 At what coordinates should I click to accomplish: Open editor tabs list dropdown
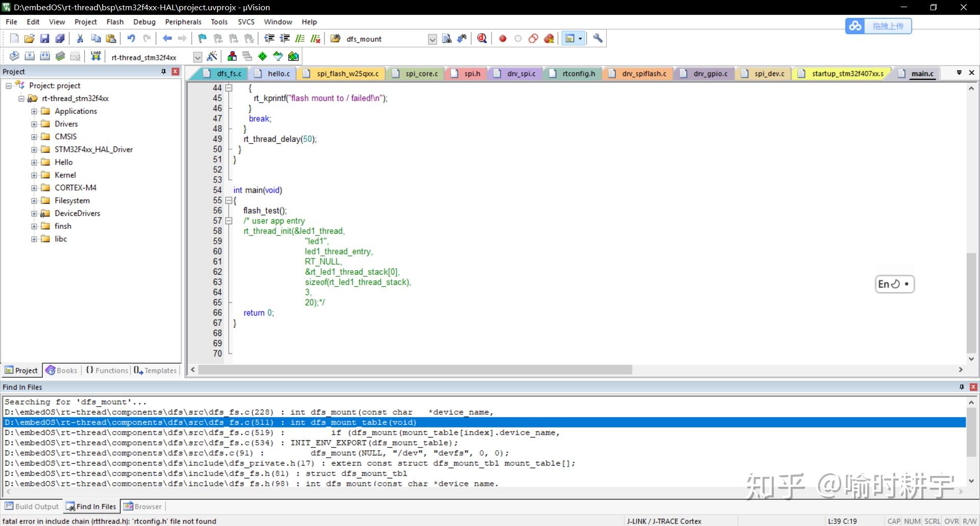(x=959, y=73)
